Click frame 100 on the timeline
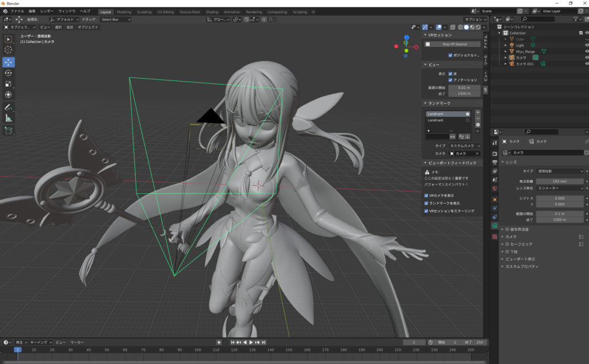 tap(197, 350)
